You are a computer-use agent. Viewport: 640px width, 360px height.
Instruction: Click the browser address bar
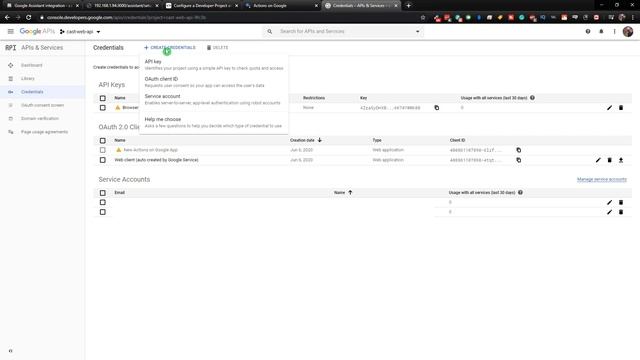229,18
